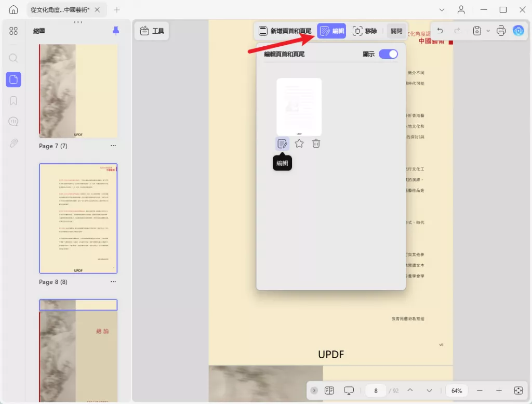Click the 移除 remove button
Screen dimensions: 532x404
click(365, 31)
